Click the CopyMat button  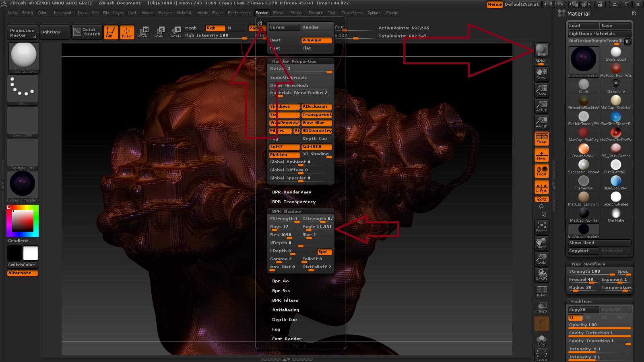583,251
